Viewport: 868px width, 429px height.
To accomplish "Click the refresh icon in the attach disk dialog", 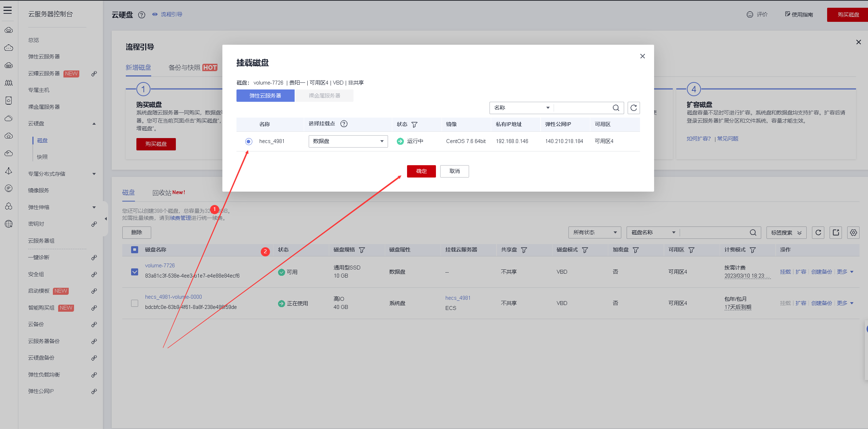I will (x=633, y=108).
